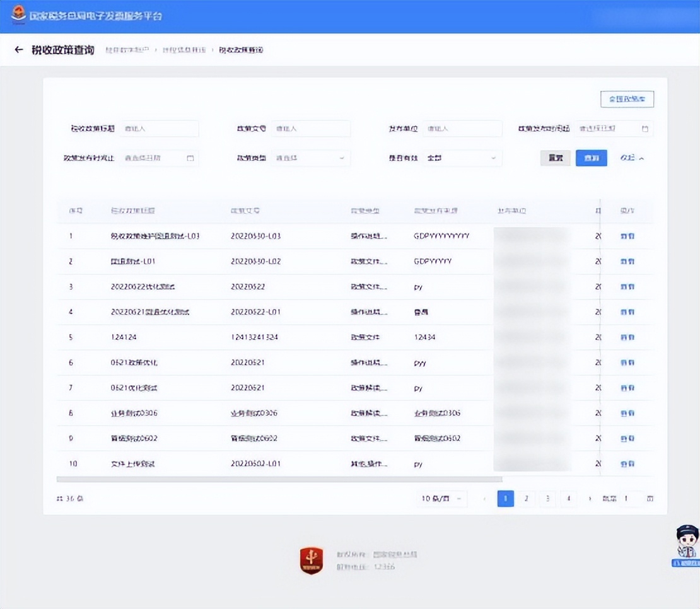Open the 10条/页 page-size dropdown

(x=441, y=498)
